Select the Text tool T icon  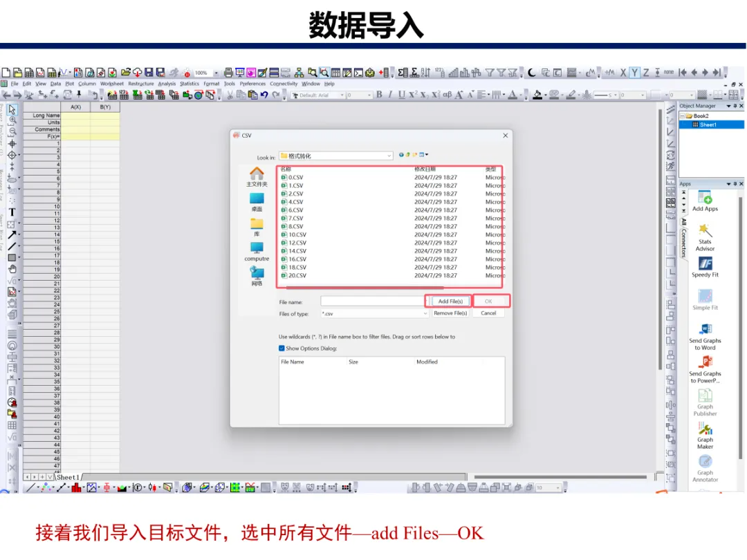click(12, 212)
